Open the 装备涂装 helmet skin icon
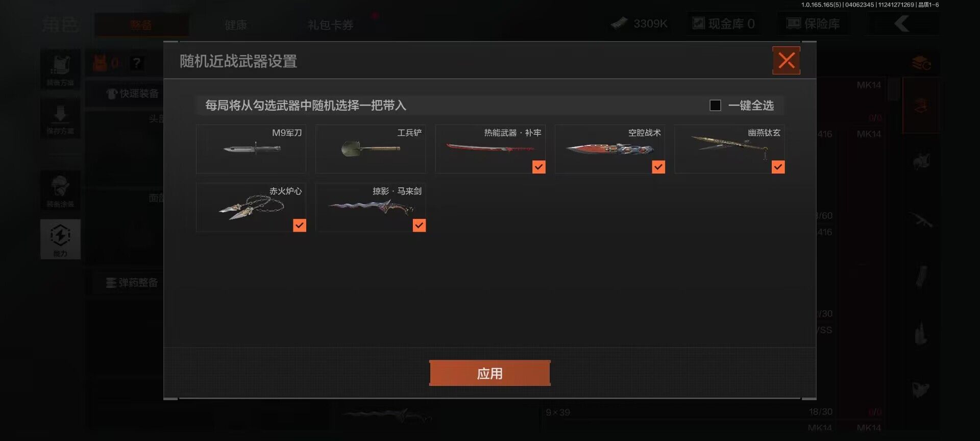 60,190
